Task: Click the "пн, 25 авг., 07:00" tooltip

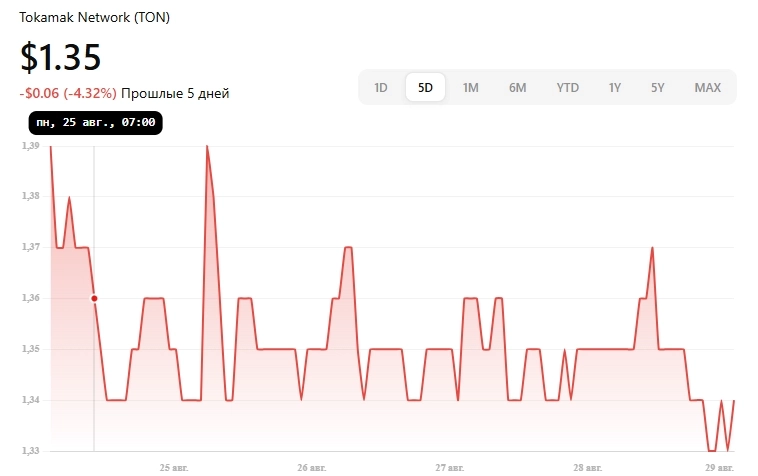Action: coord(95,122)
